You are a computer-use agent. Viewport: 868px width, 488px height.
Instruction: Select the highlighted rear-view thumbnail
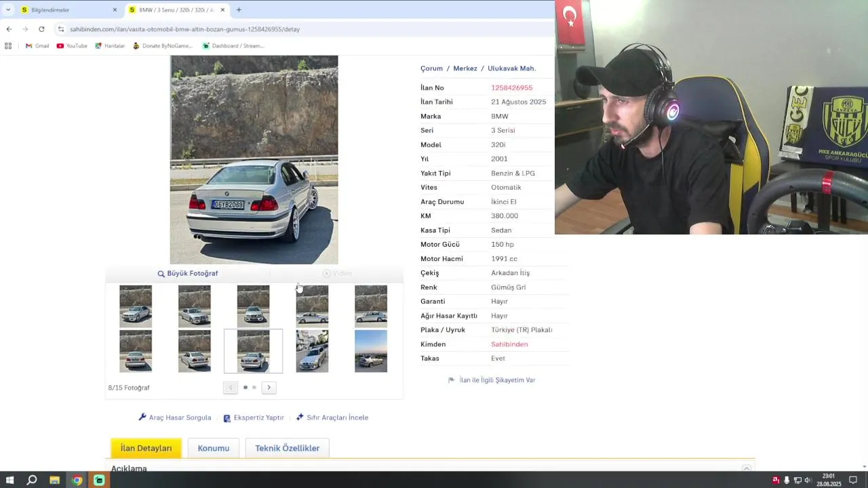[x=253, y=351]
